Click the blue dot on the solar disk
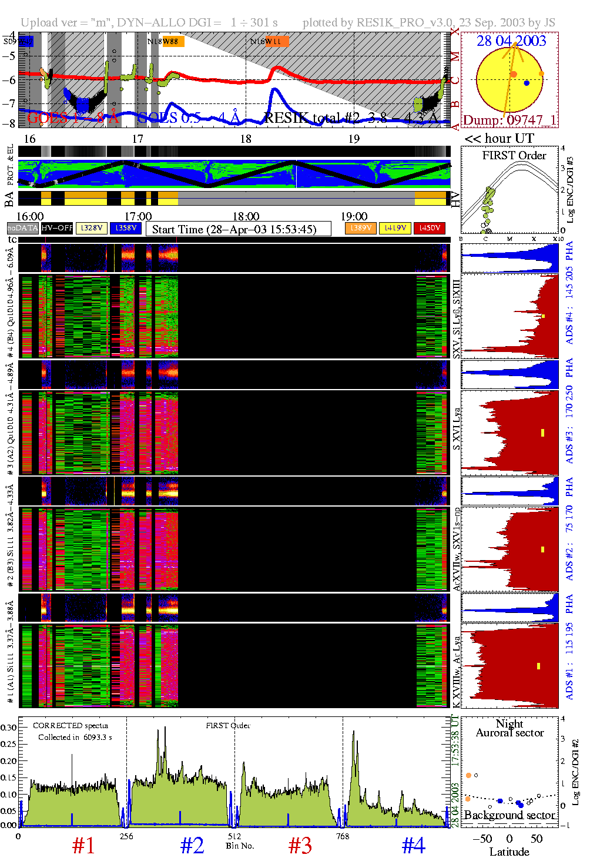Viewport: 590px width, 868px height. click(527, 83)
